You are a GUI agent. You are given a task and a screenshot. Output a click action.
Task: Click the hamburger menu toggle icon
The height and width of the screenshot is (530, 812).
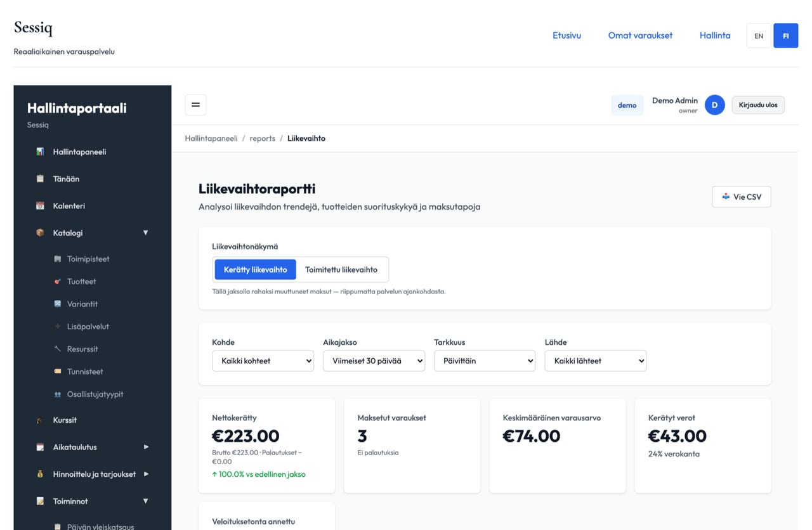click(x=195, y=105)
